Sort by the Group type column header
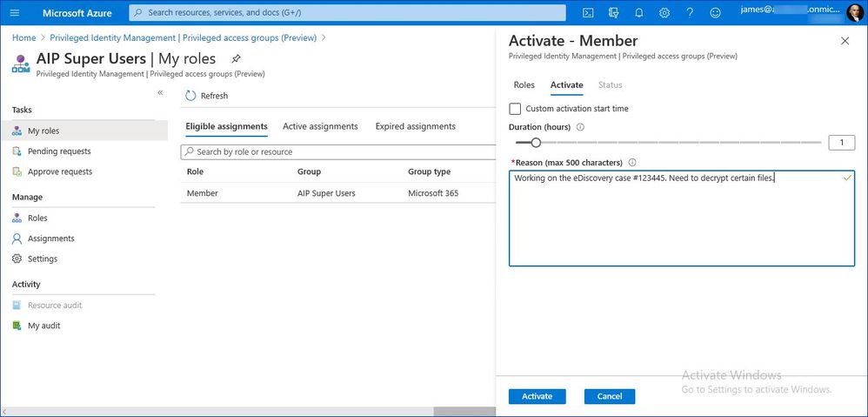Viewport: 868px width, 417px height. 429,172
